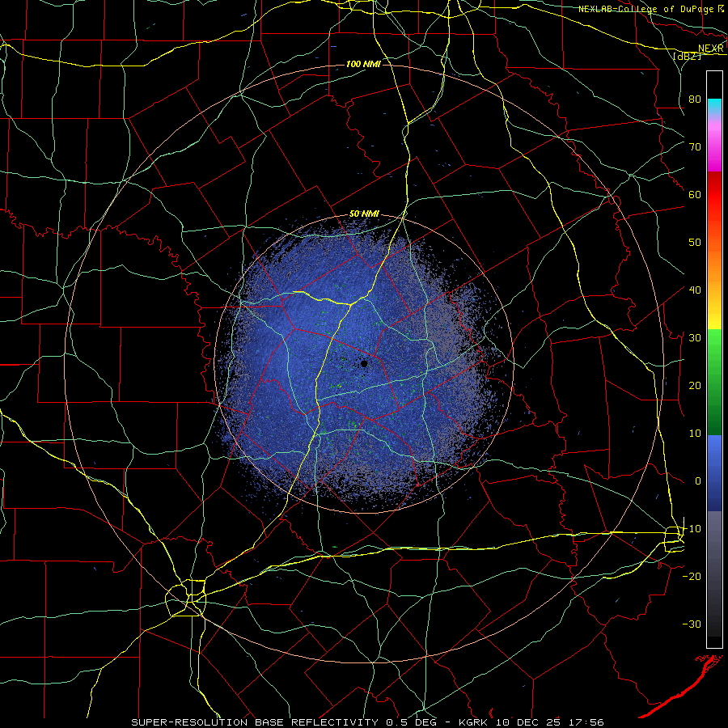Click the 80 value on the dBZ scale

(695, 99)
